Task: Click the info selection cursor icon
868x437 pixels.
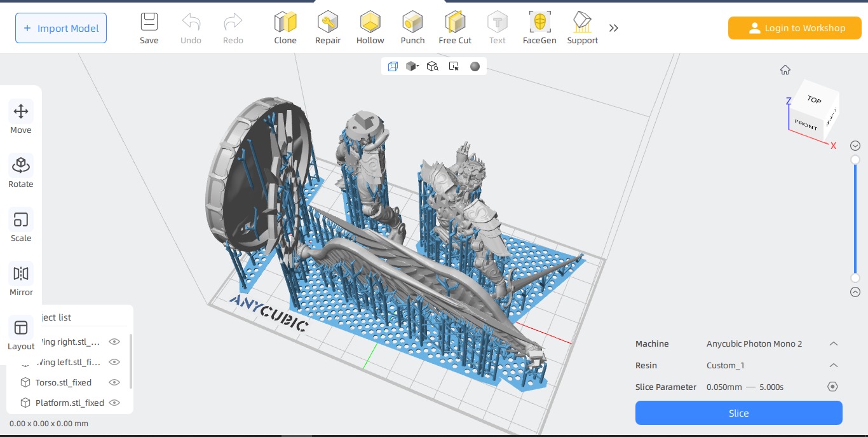Action: [454, 66]
